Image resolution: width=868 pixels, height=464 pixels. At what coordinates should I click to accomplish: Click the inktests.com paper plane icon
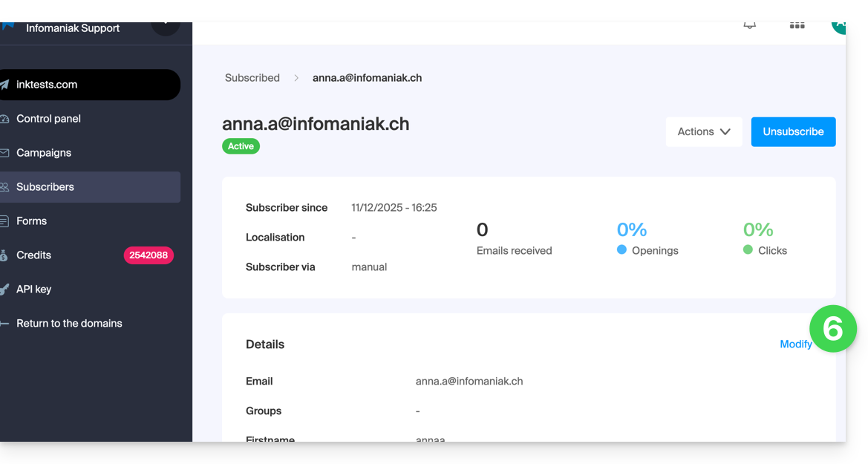point(4,85)
